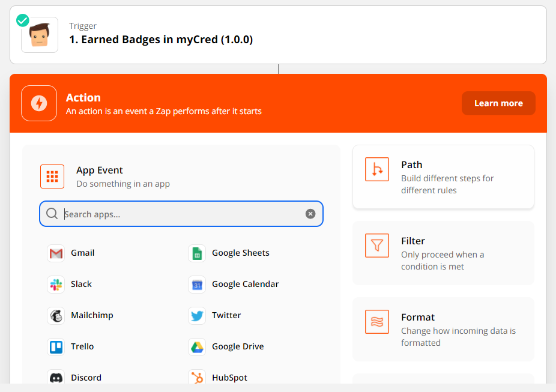Image resolution: width=556 pixels, height=392 pixels.
Task: Click the Gmail app icon
Action: click(56, 253)
